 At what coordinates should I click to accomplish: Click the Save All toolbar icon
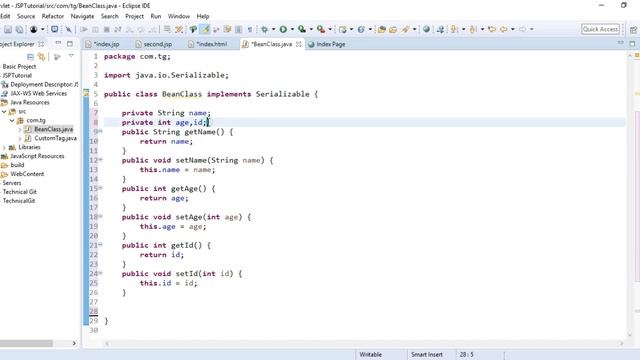click(x=19, y=29)
